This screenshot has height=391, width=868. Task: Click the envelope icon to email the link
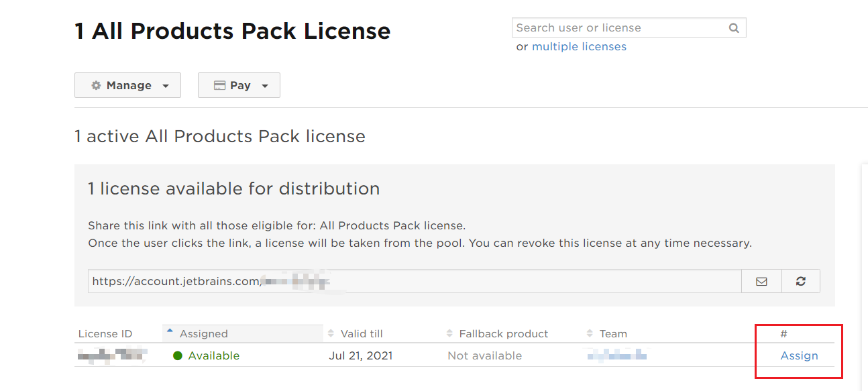tap(761, 282)
